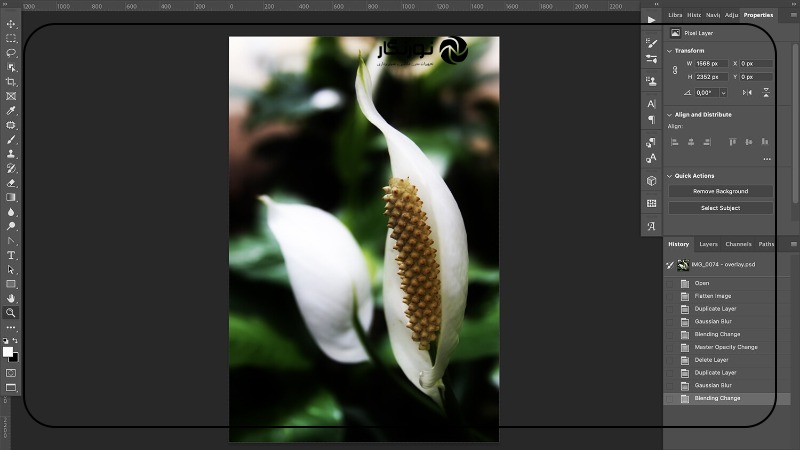The image size is (800, 450).
Task: Click the foreground color swatch
Action: pyautogui.click(x=8, y=352)
